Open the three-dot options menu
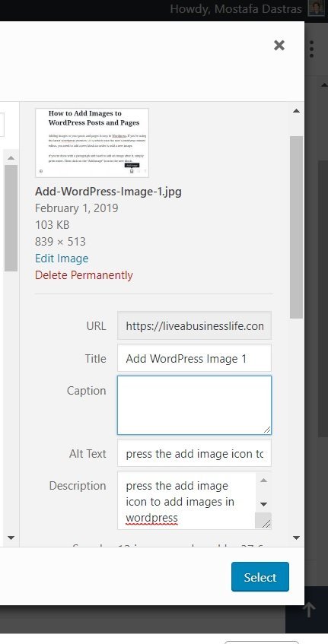The image size is (328, 644). tap(311, 49)
